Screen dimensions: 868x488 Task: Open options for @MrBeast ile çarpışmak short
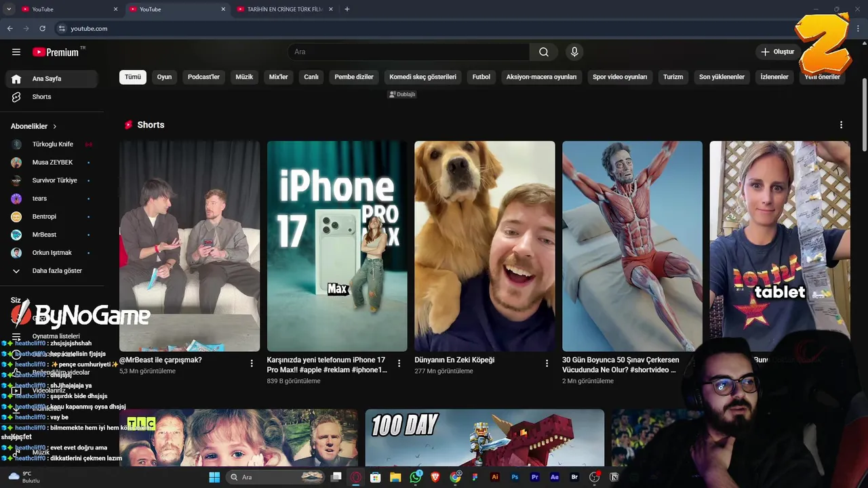(x=252, y=363)
